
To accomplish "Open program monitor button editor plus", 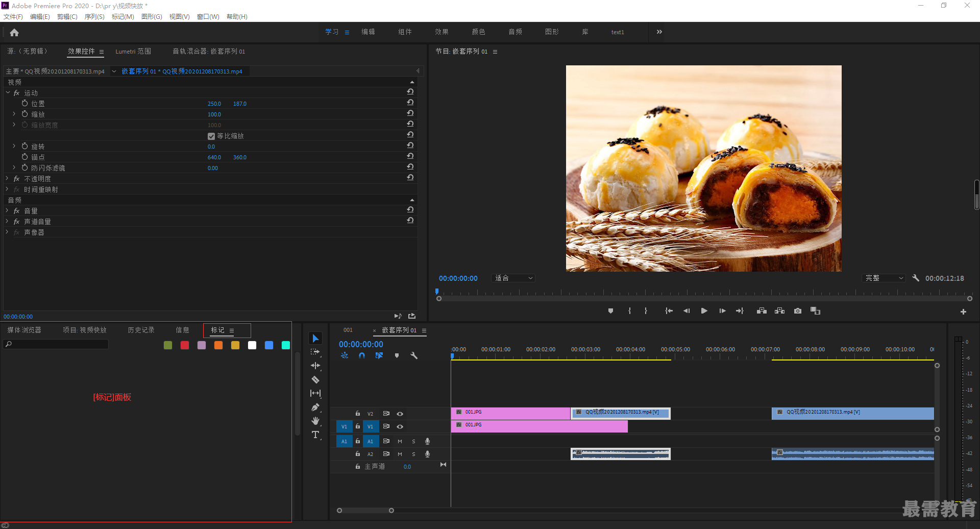I will 963,311.
